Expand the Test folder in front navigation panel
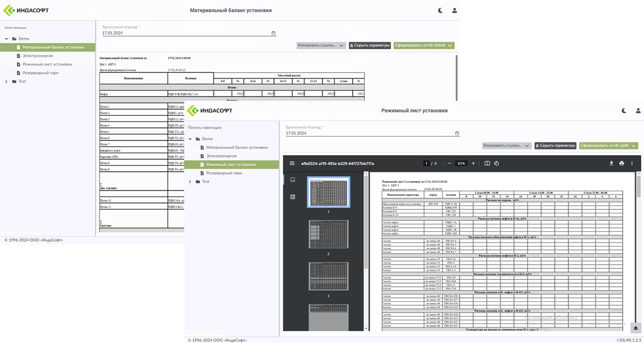Viewport: 644px width, 343px height. pos(190,182)
